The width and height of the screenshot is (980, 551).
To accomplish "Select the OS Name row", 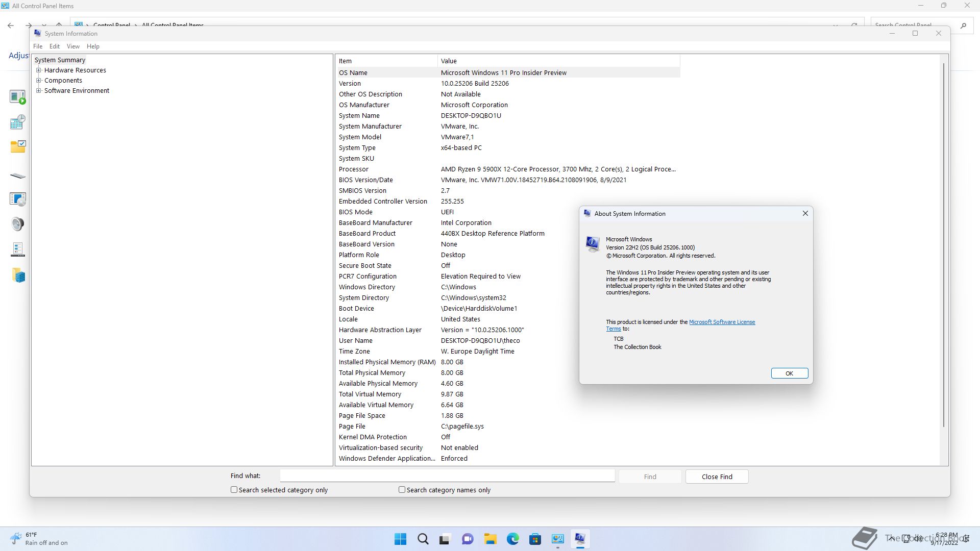I will click(508, 72).
